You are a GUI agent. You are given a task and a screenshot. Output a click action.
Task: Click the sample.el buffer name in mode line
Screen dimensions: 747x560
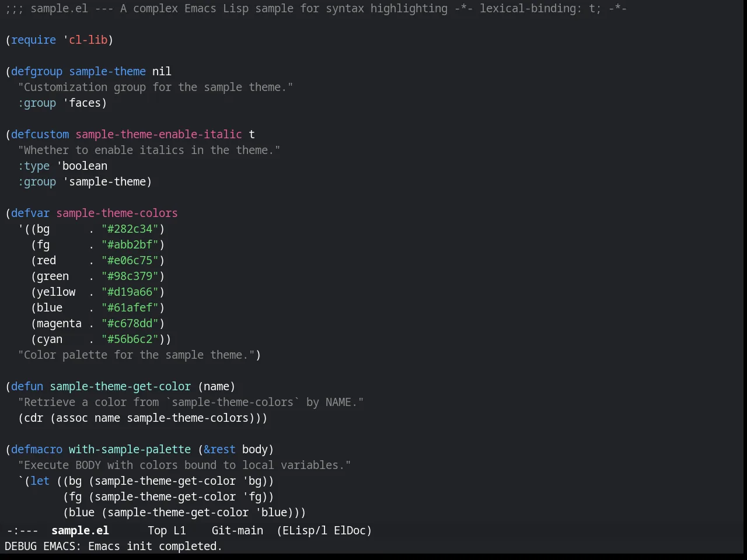pos(80,530)
